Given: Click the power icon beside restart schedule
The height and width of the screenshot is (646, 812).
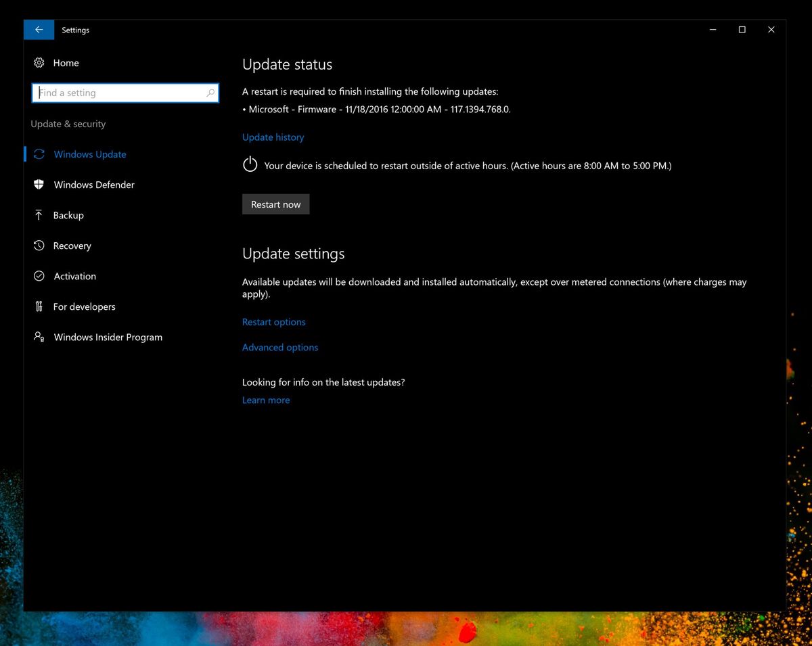Looking at the screenshot, I should point(250,164).
